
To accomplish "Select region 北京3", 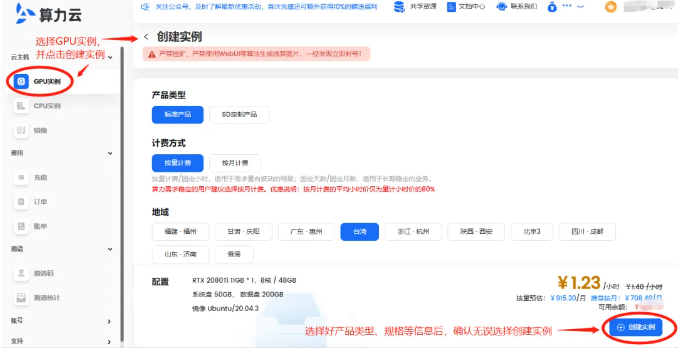I will point(532,232).
